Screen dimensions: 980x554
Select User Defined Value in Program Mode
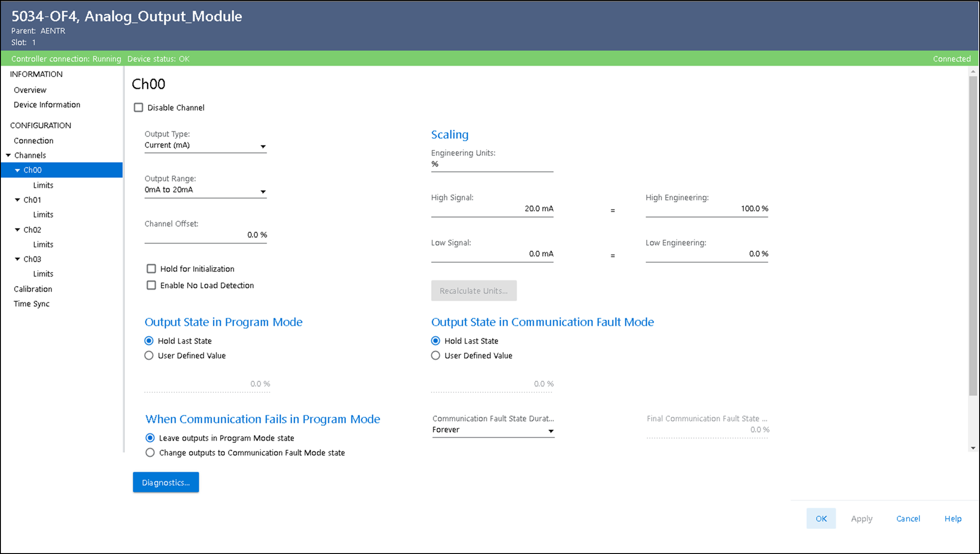point(149,356)
